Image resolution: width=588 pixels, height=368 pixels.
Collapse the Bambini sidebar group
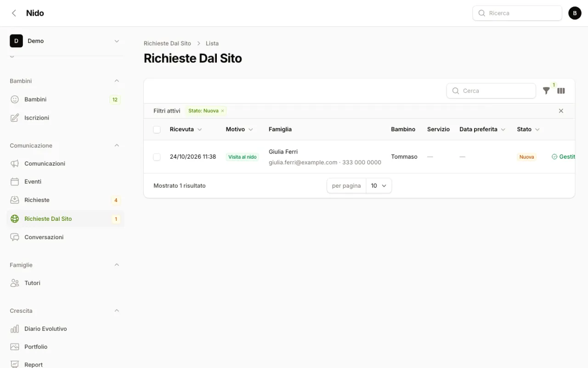coord(117,81)
